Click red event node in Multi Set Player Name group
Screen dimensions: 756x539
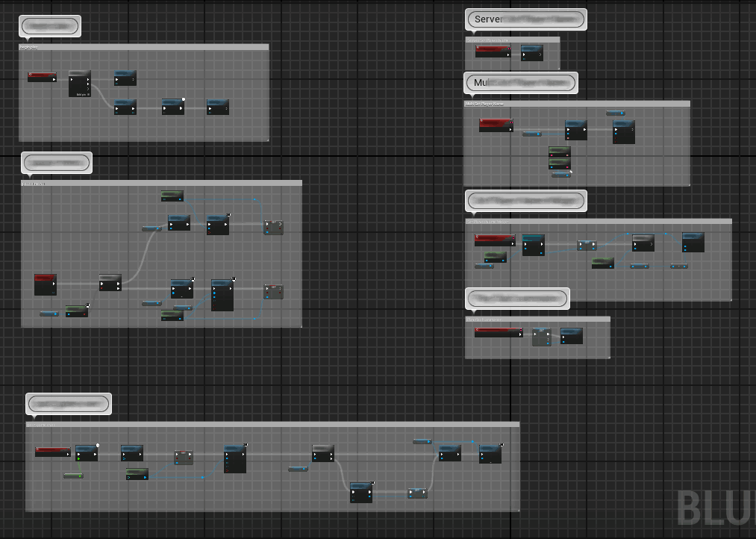coord(496,125)
